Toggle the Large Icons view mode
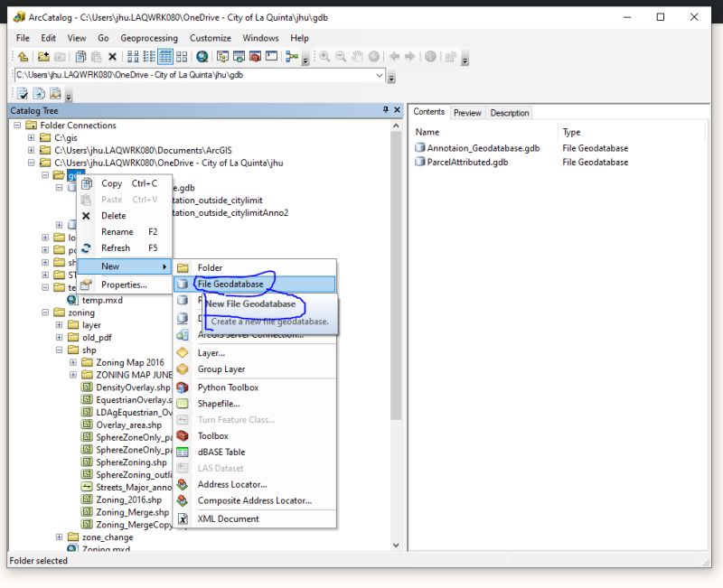Screen dimensions: 723x588 pos(134,56)
